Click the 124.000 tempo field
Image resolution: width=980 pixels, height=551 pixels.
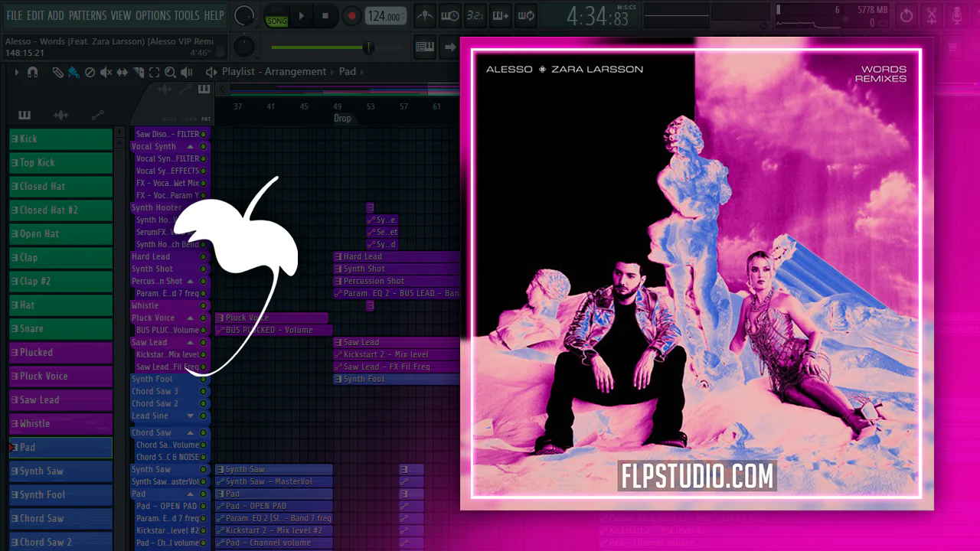[384, 16]
